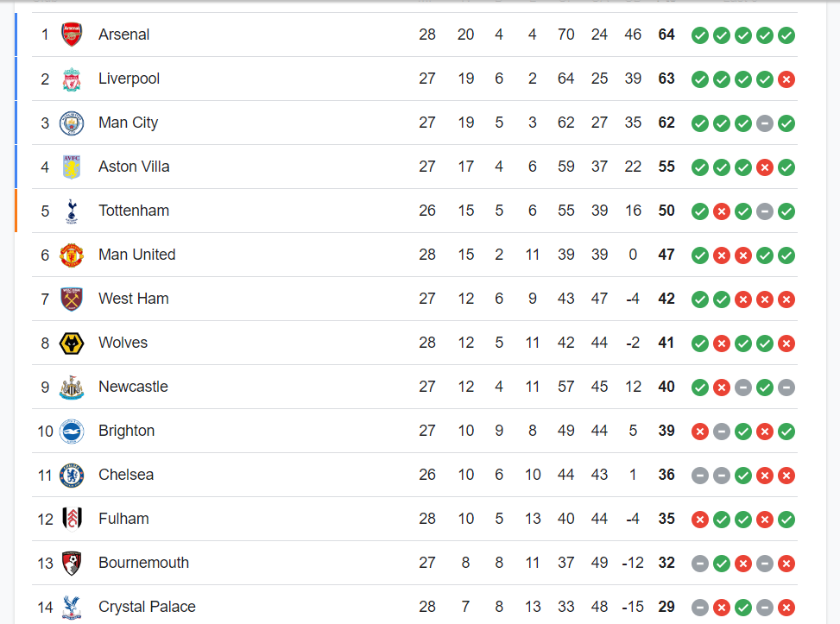
Task: Click the Chelsea club badge
Action: tap(72, 475)
